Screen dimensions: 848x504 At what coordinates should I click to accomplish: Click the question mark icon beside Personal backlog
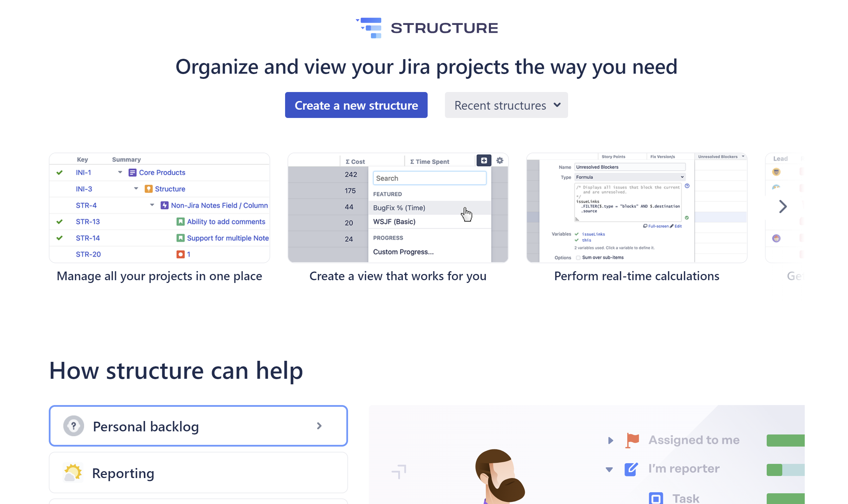point(73,426)
